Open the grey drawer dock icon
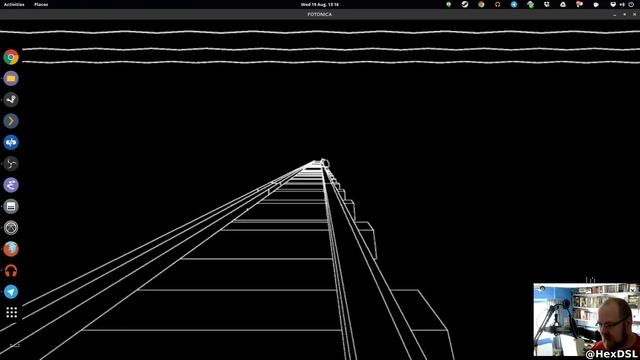The height and width of the screenshot is (360, 640). click(11, 206)
